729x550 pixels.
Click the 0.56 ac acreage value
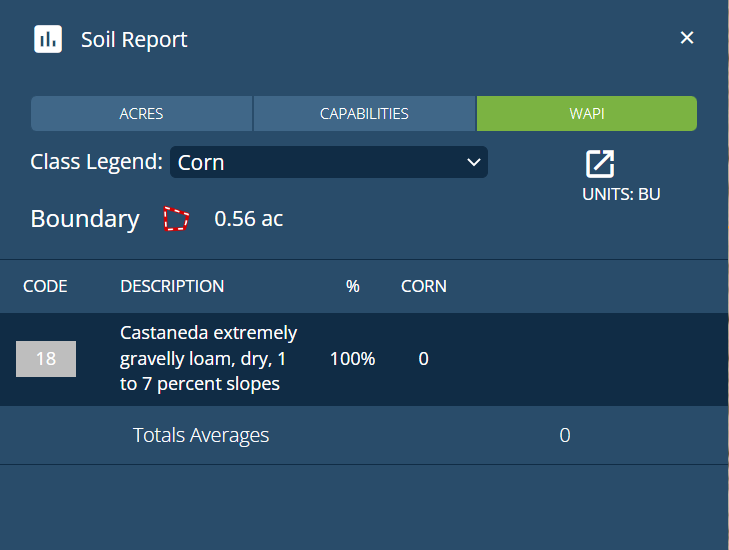pyautogui.click(x=249, y=219)
